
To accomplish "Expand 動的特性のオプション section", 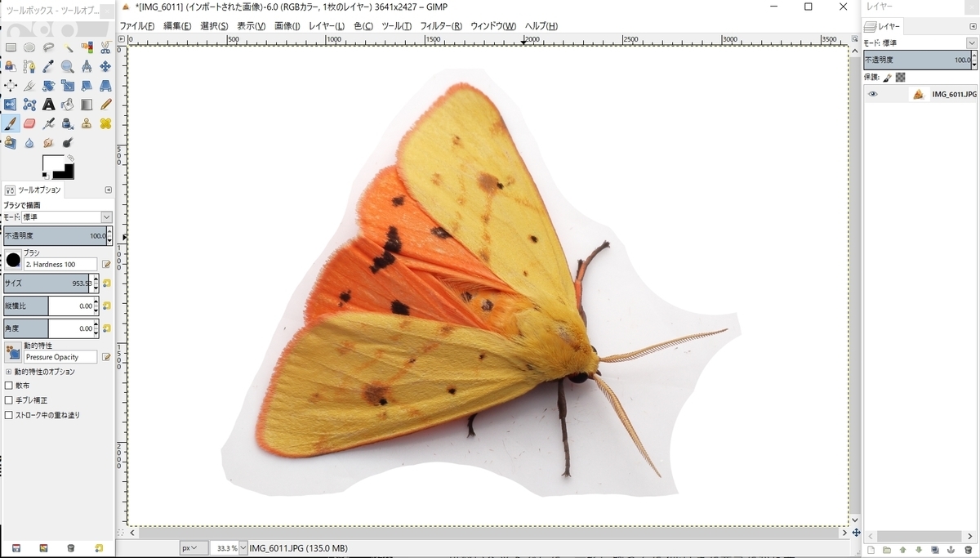I will [8, 372].
